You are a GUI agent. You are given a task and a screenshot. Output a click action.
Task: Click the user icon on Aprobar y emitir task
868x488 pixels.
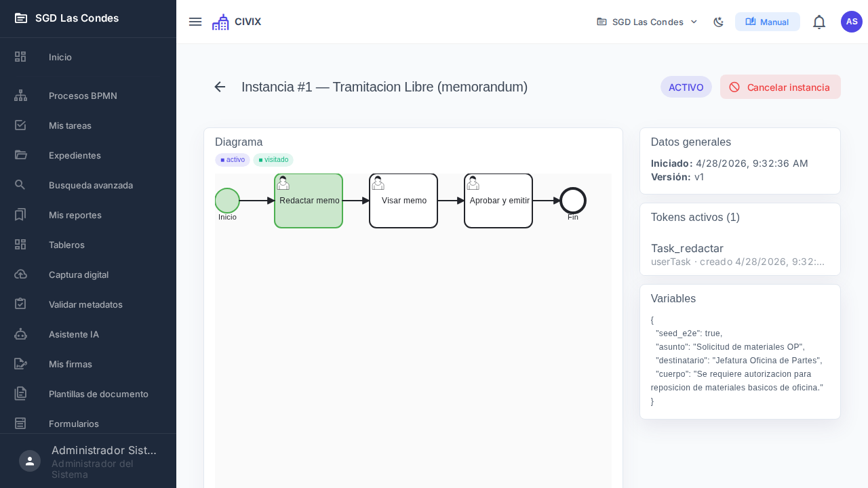tap(473, 183)
